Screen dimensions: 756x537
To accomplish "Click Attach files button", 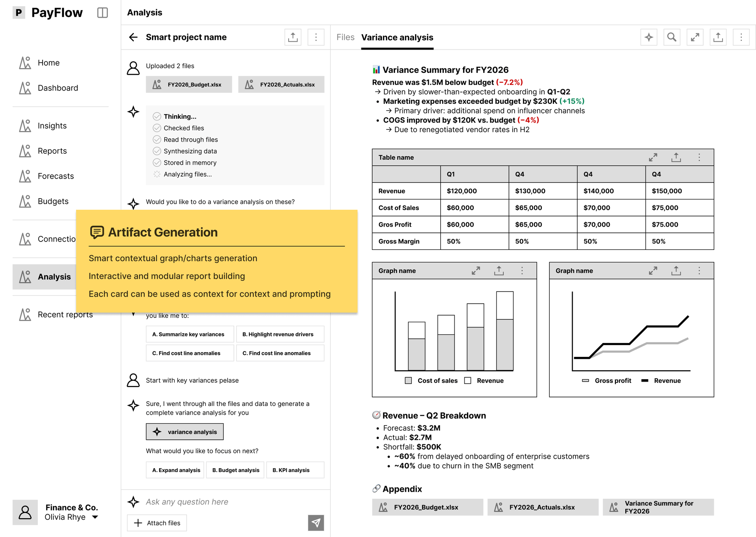I will [157, 523].
